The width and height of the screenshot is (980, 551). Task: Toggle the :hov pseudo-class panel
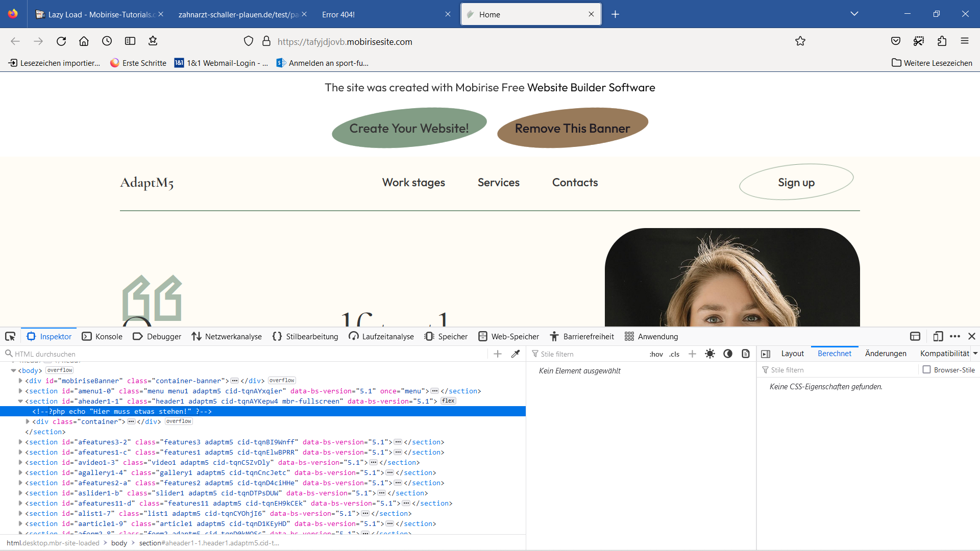[x=656, y=354]
